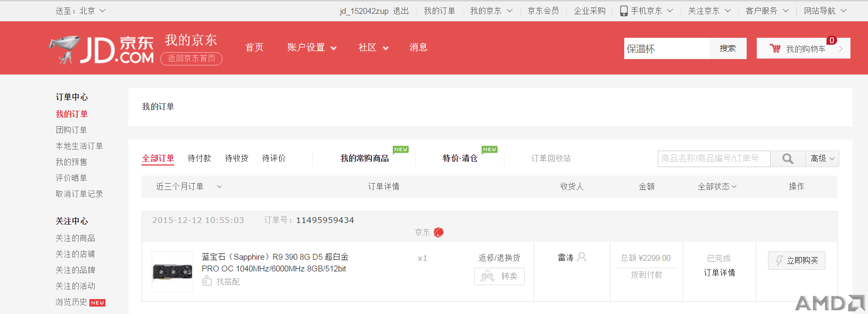The width and height of the screenshot is (868, 314).
Task: Open 订单回收站 order recycle bin
Action: 551,158
